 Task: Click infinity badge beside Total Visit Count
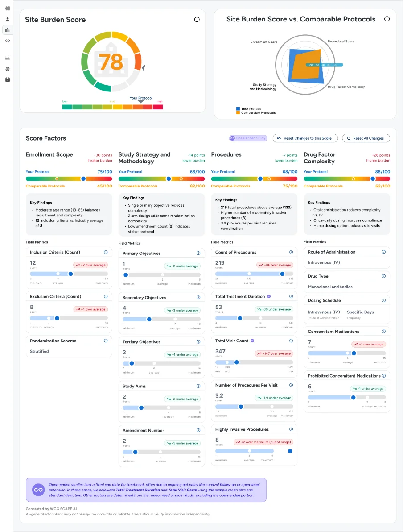click(x=252, y=341)
